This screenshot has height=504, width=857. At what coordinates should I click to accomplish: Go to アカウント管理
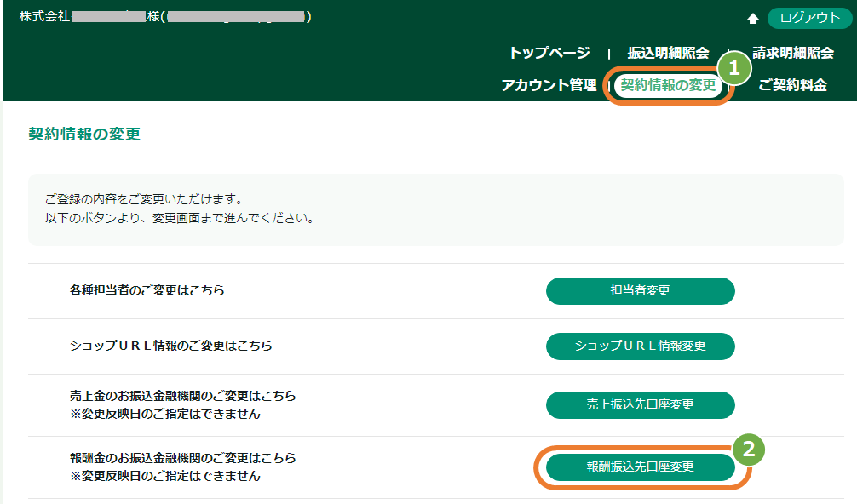tap(549, 85)
